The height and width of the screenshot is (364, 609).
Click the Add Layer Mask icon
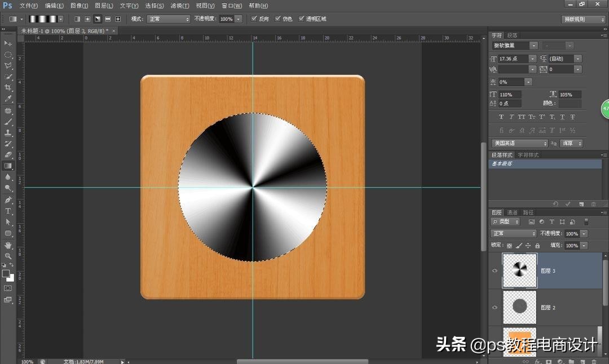[548, 362]
